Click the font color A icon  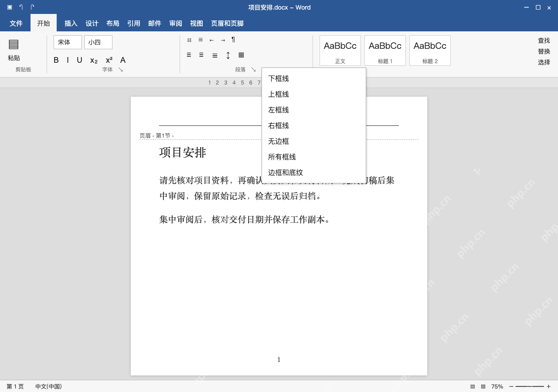point(123,60)
